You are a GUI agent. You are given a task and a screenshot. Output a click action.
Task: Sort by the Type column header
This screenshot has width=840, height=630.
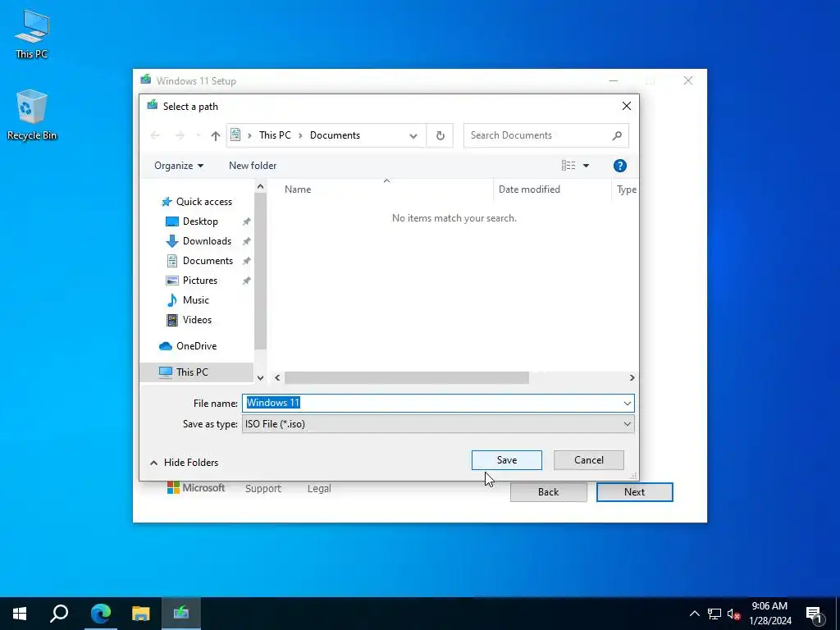coord(625,189)
